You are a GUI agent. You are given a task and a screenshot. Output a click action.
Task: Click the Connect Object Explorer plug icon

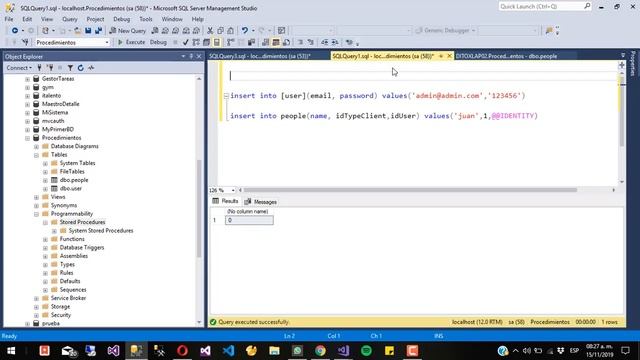pyautogui.click(x=40, y=68)
